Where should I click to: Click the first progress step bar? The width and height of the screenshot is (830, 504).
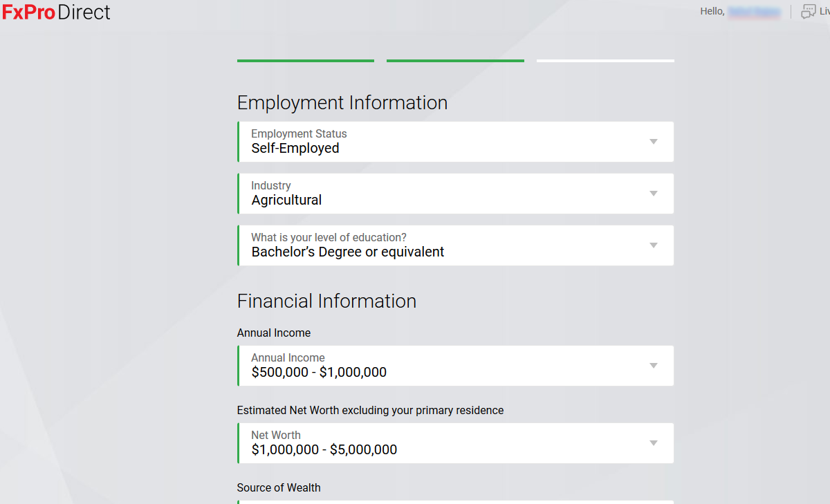(x=306, y=61)
